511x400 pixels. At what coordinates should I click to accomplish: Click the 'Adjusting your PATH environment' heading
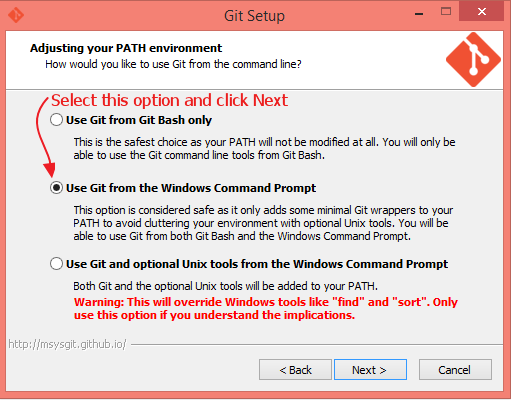[126, 48]
